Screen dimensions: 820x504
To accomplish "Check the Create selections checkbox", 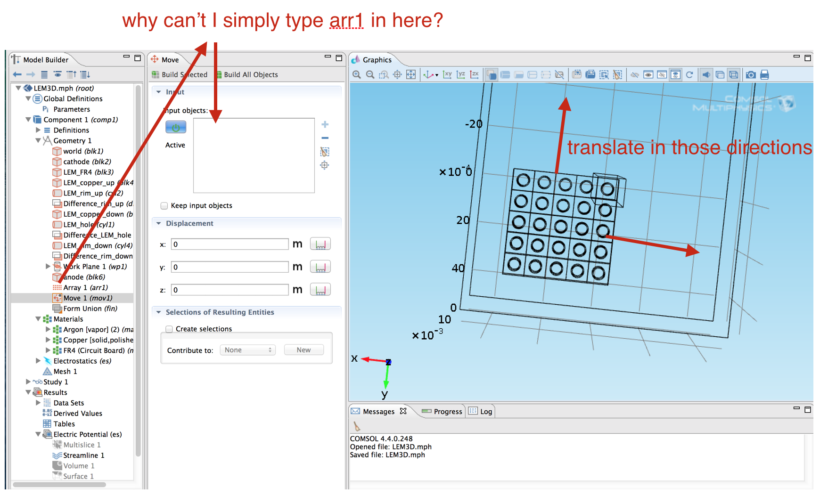I will [x=169, y=329].
